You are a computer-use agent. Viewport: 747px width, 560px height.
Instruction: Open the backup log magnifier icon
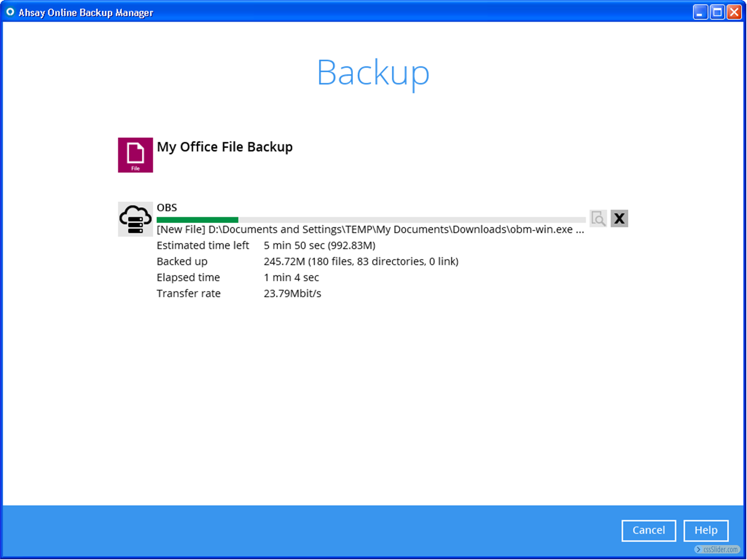pyautogui.click(x=599, y=218)
